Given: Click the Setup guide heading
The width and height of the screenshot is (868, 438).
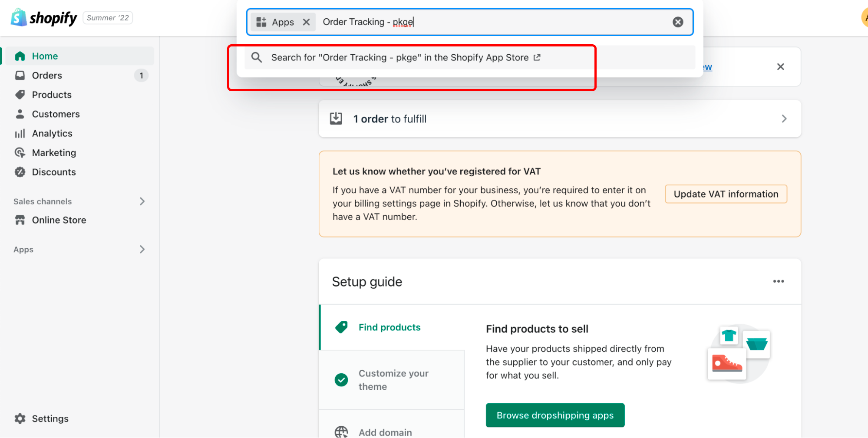Looking at the screenshot, I should (367, 282).
